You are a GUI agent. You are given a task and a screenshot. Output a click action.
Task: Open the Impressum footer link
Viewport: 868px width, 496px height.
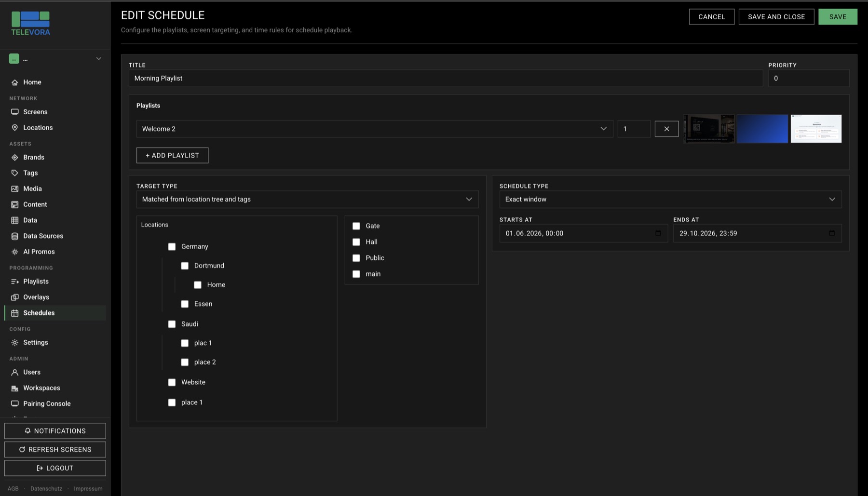tap(88, 489)
